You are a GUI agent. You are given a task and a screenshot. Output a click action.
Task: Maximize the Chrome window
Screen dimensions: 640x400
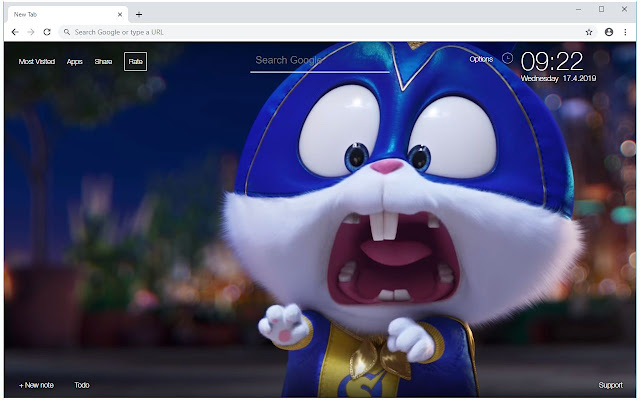click(601, 9)
